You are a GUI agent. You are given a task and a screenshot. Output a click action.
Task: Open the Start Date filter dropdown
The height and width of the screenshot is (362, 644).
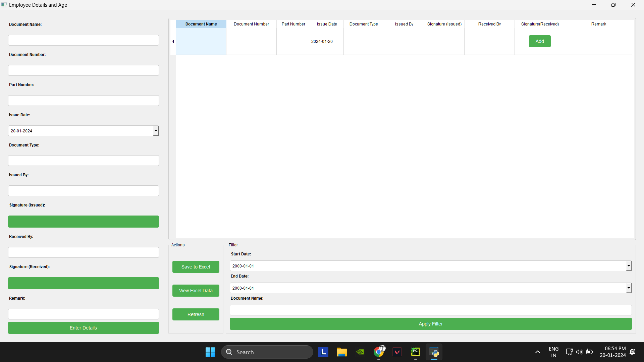pos(629,266)
